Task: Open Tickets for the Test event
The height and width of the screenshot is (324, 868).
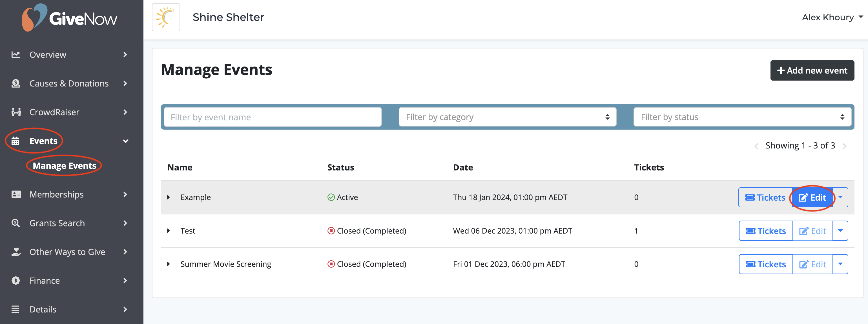Action: pos(766,231)
